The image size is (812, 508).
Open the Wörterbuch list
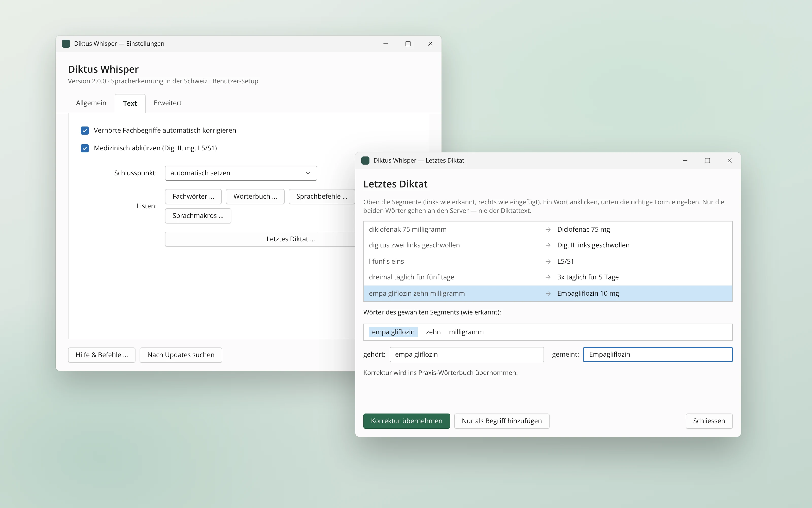tap(255, 197)
